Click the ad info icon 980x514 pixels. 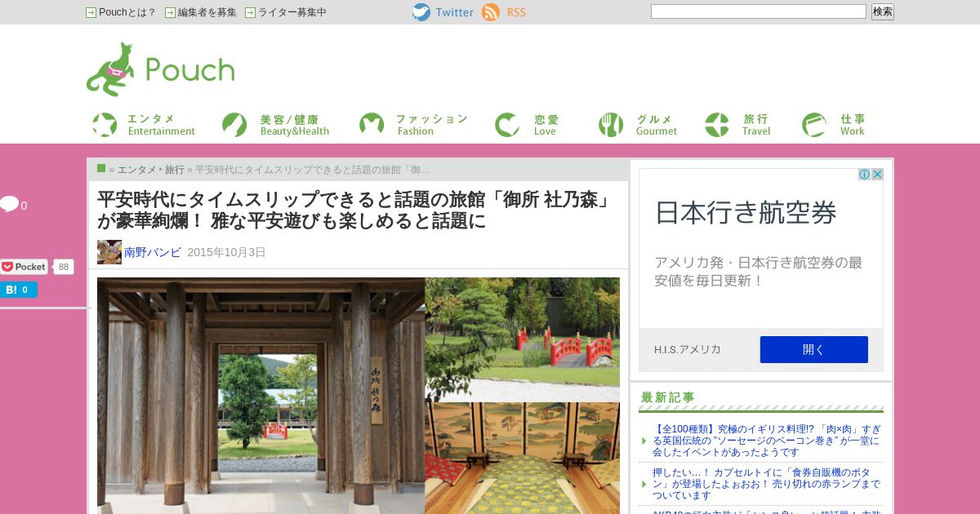(864, 175)
